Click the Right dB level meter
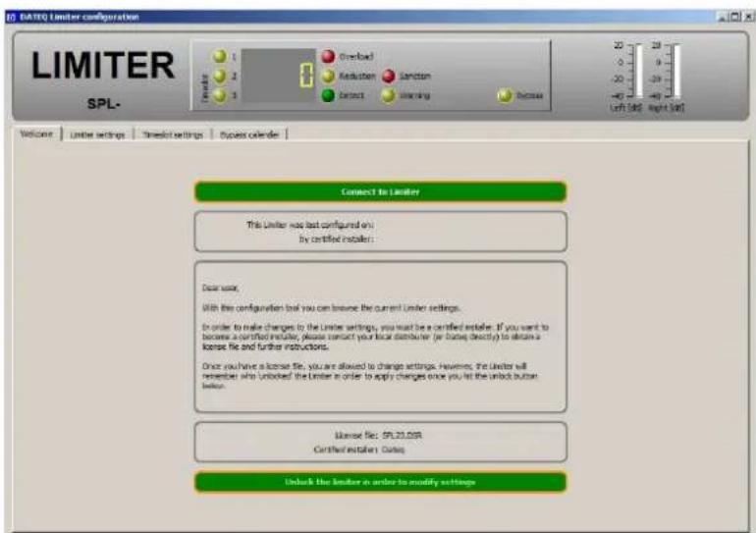The width and height of the screenshot is (756, 533). pyautogui.click(x=676, y=71)
